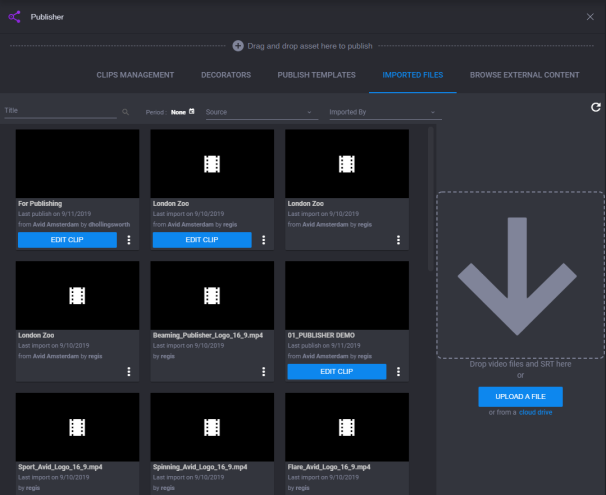Screen dimensions: 606x495
Task: Click the large down-arrow upload drop zone
Action: point(520,273)
